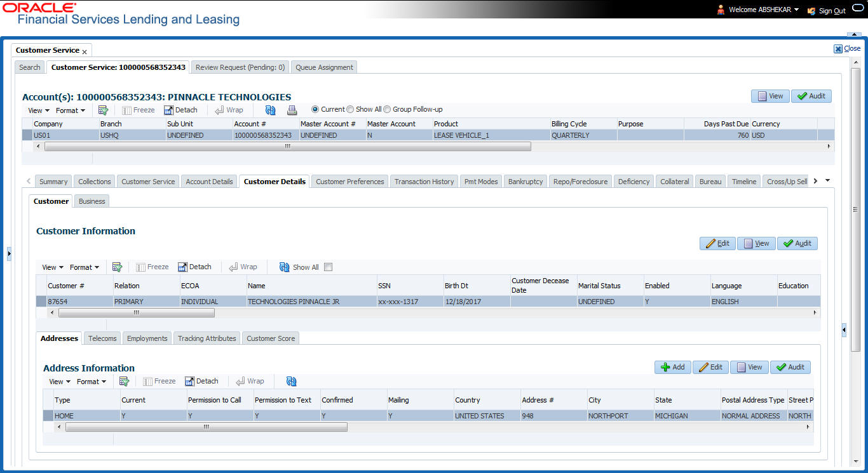Image resolution: width=868 pixels, height=473 pixels.
Task: Click the Audit button in Customer Information
Action: pyautogui.click(x=797, y=243)
